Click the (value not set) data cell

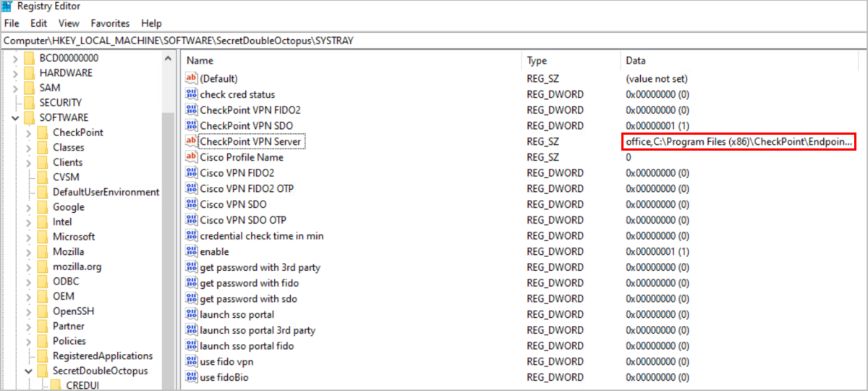(656, 78)
